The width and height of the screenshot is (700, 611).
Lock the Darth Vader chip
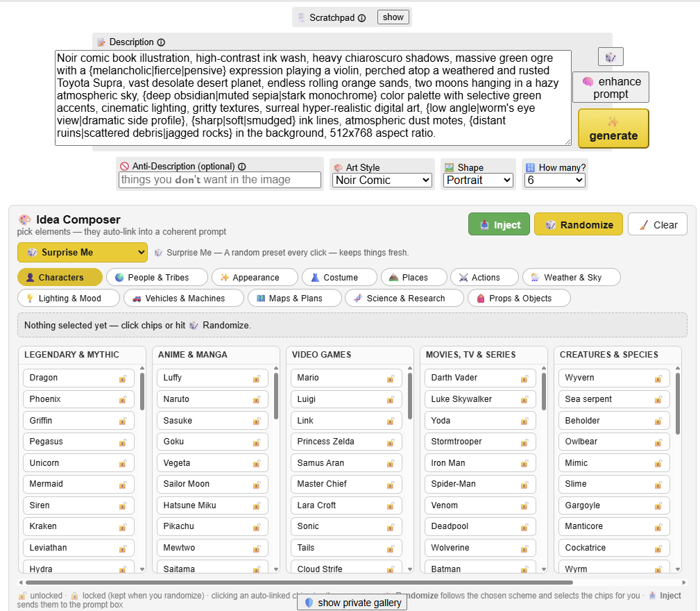[524, 378]
